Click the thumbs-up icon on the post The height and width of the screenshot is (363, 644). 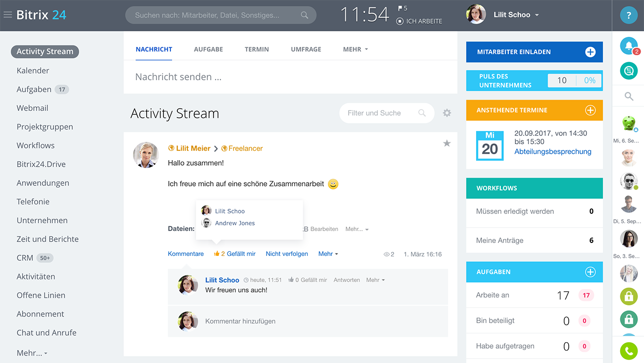coord(216,253)
